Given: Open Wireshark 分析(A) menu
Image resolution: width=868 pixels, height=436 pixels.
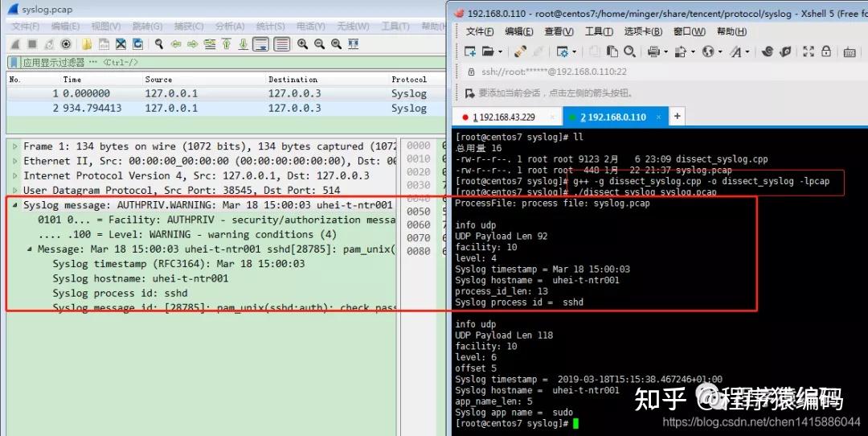Looking at the screenshot, I should pyautogui.click(x=230, y=26).
